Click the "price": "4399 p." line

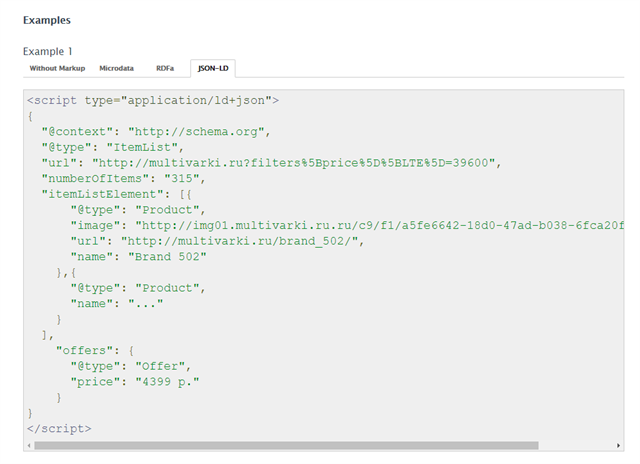[135, 382]
